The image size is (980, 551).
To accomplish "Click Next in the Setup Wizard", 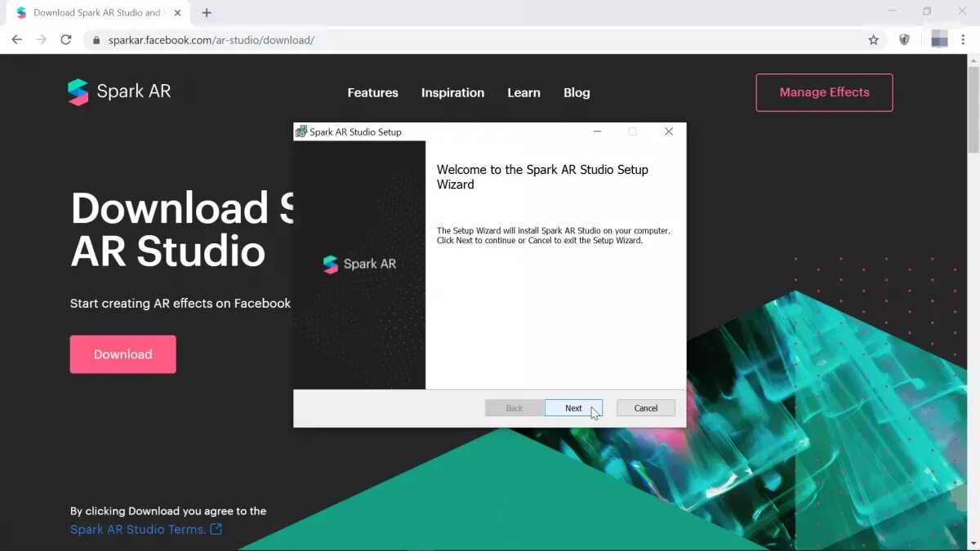I will pyautogui.click(x=573, y=408).
